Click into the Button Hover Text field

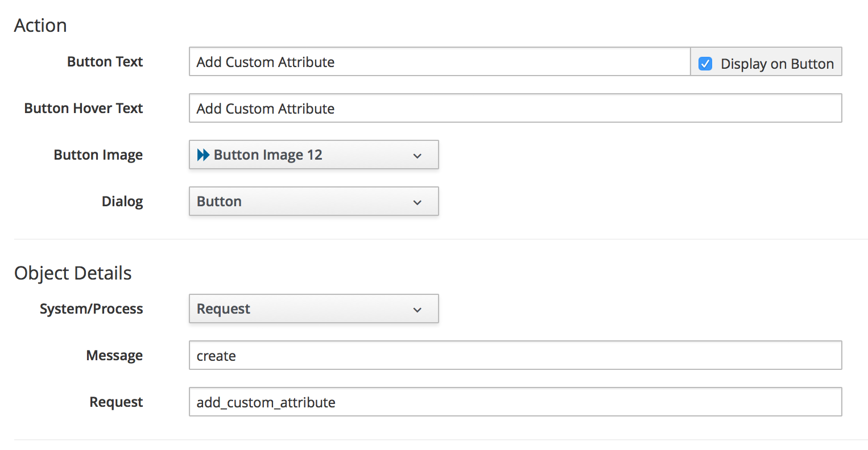515,109
